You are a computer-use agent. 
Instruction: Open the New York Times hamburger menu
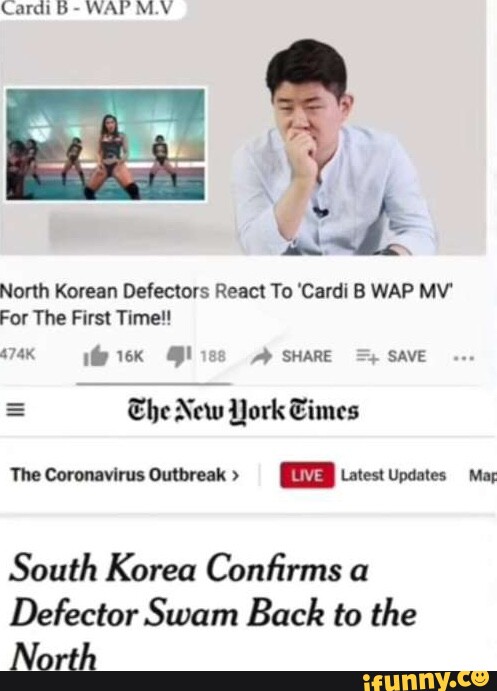coord(16,411)
